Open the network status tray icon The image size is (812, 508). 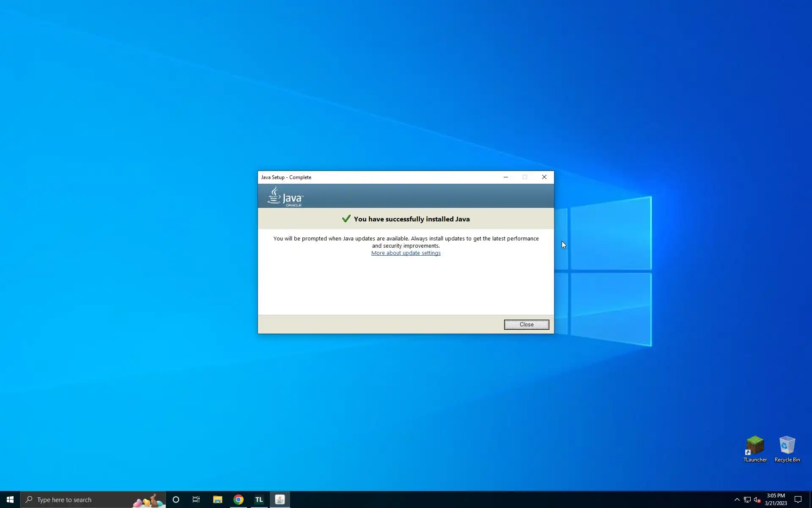pyautogui.click(x=747, y=500)
